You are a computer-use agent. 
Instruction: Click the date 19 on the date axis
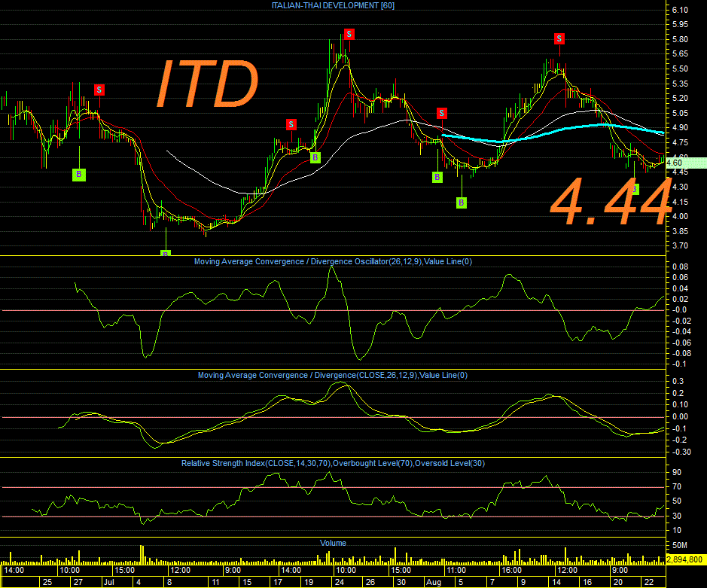(x=309, y=582)
